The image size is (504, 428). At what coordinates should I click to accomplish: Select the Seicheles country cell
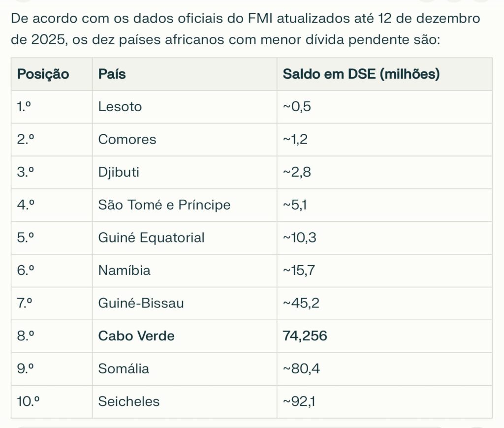pos(129,401)
